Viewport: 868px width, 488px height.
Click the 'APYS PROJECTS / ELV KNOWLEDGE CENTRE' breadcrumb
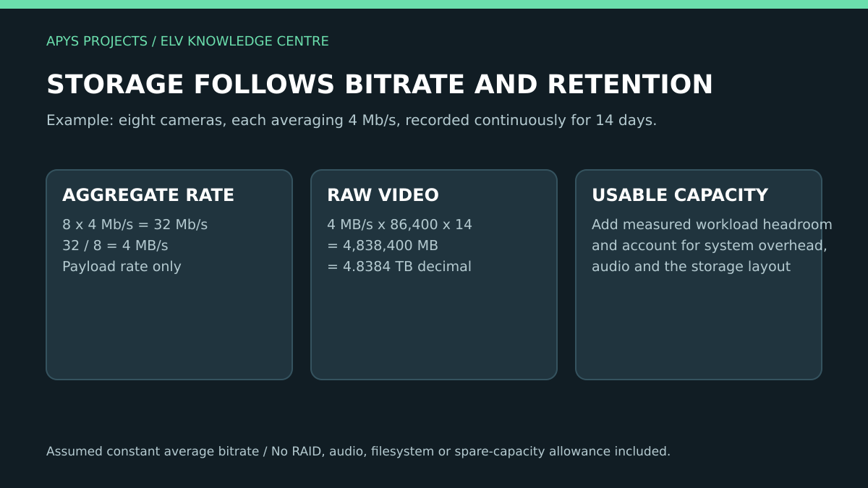[x=187, y=41]
